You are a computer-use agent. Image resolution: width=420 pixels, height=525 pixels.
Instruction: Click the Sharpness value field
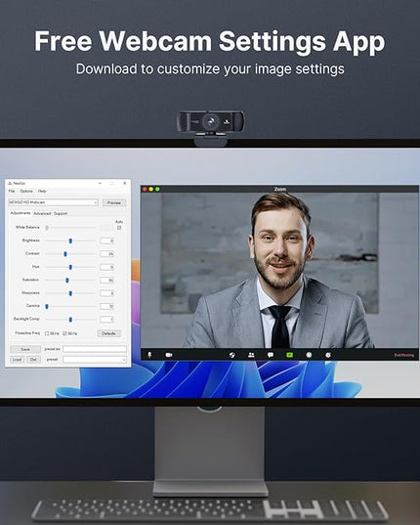tap(107, 293)
